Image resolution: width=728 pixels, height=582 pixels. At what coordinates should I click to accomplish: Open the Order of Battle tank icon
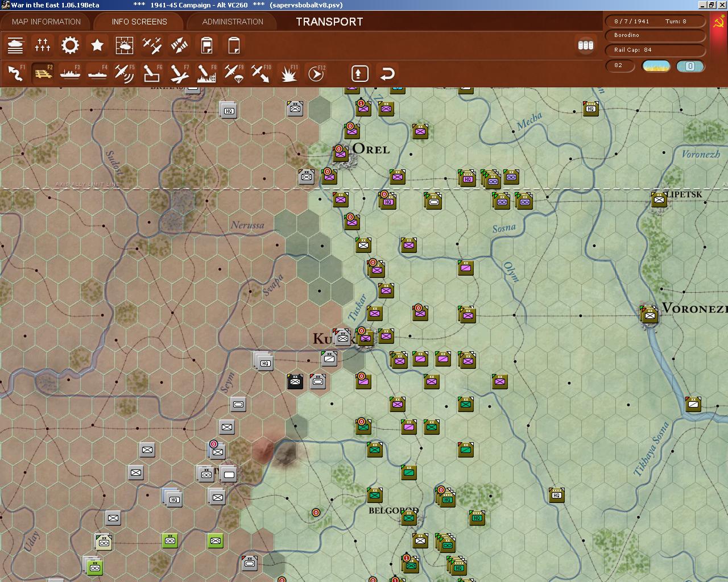15,45
